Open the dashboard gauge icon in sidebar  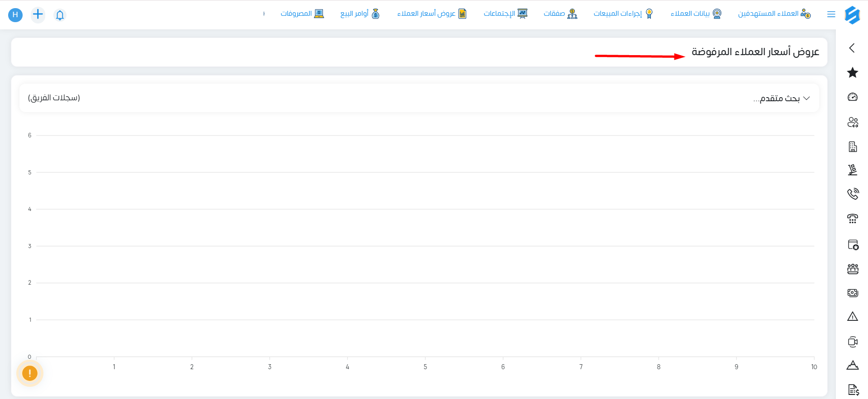pos(853,97)
